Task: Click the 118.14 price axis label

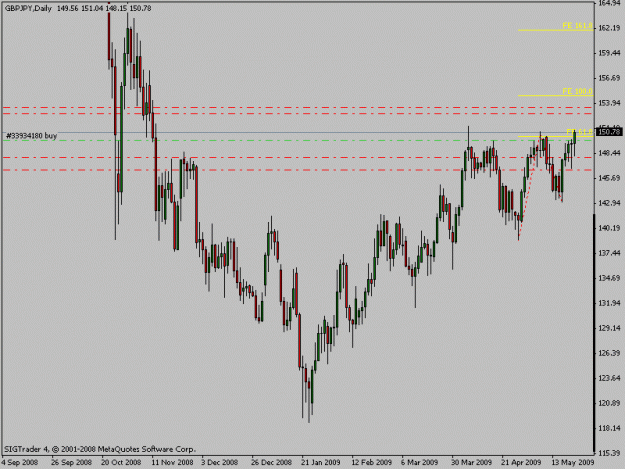Action: pyautogui.click(x=609, y=428)
